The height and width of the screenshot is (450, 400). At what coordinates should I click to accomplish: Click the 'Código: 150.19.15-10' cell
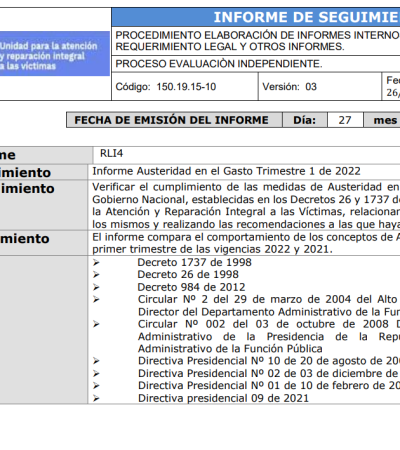point(185,86)
